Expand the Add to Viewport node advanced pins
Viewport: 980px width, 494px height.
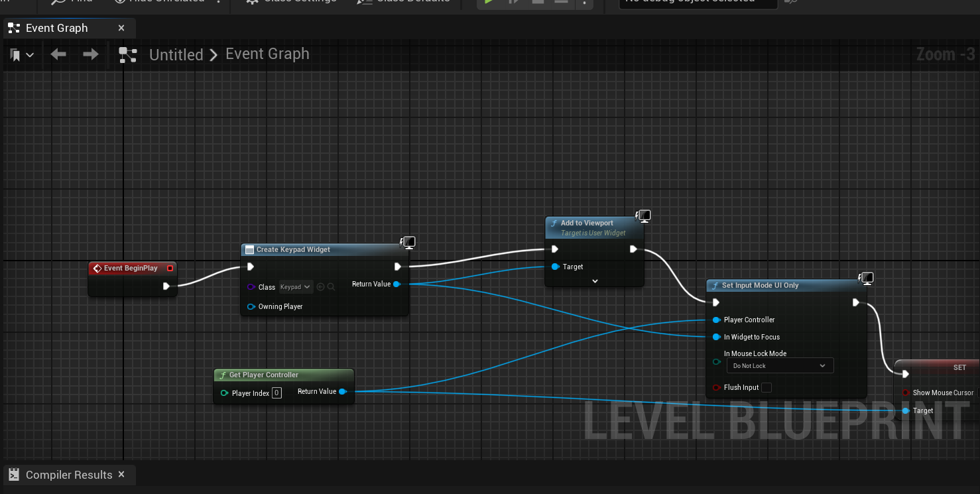595,280
